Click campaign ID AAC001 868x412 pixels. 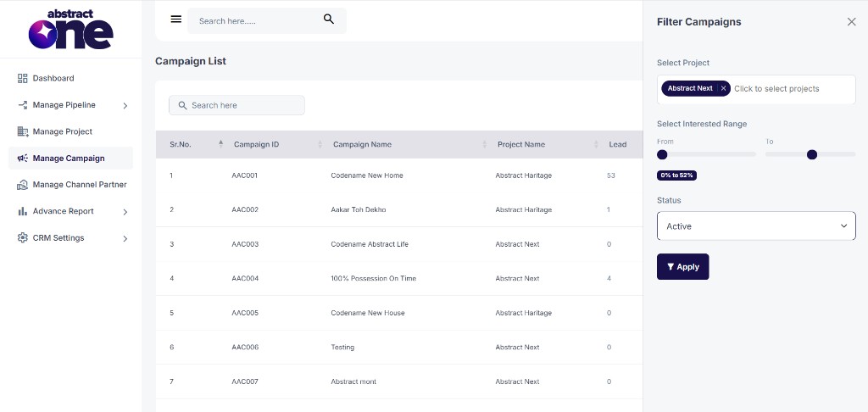pos(245,175)
